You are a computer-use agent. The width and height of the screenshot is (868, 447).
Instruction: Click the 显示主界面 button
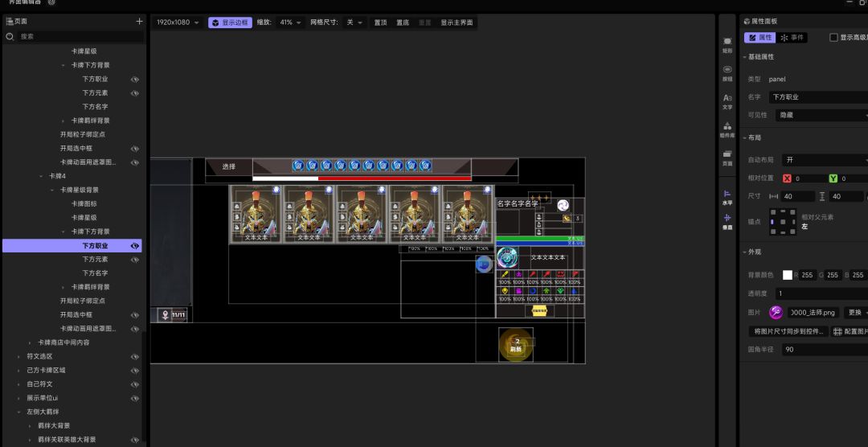pyautogui.click(x=457, y=23)
